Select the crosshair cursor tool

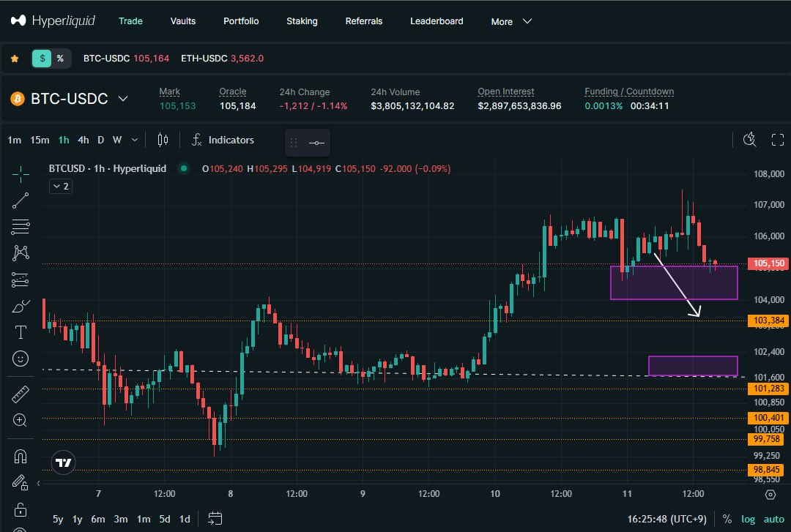click(x=21, y=174)
